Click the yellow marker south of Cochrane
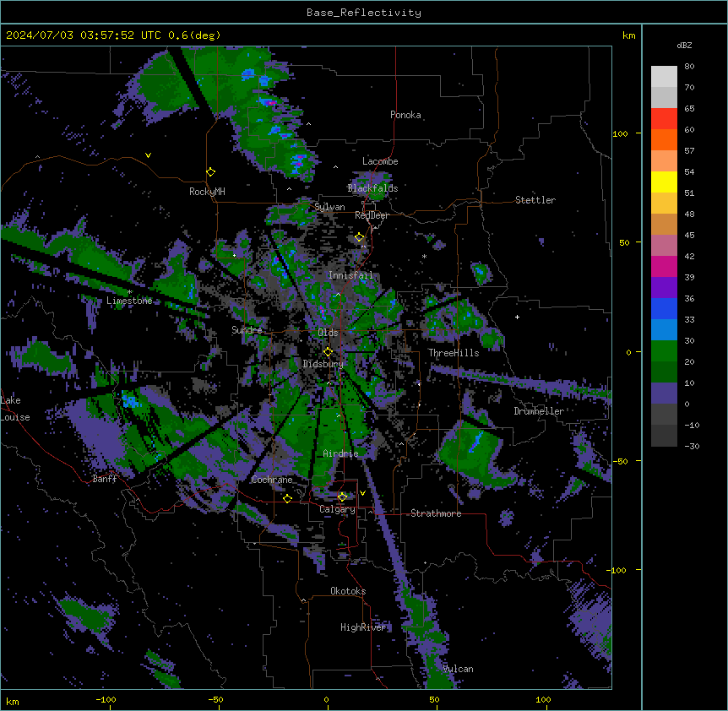728x711 pixels. (x=287, y=498)
